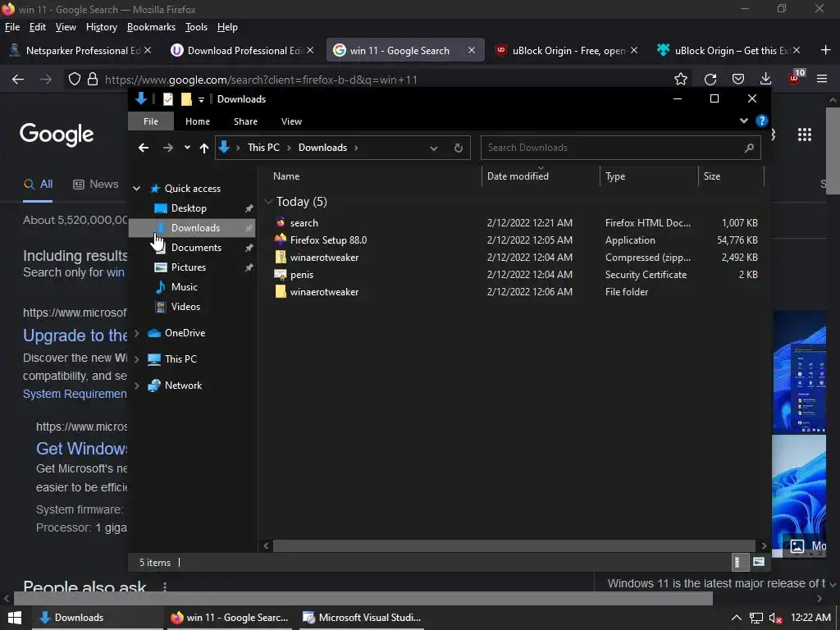Expand the This PC tree node

point(137,359)
